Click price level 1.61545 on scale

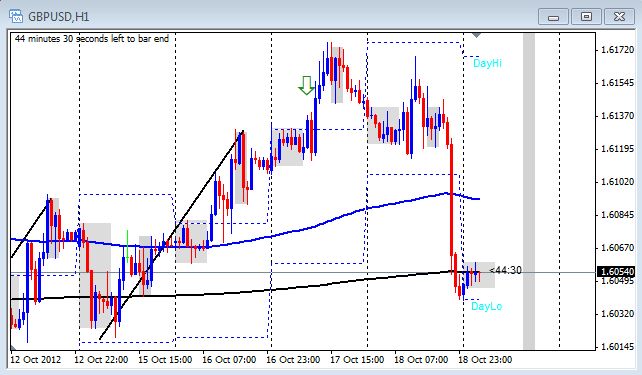(x=617, y=83)
